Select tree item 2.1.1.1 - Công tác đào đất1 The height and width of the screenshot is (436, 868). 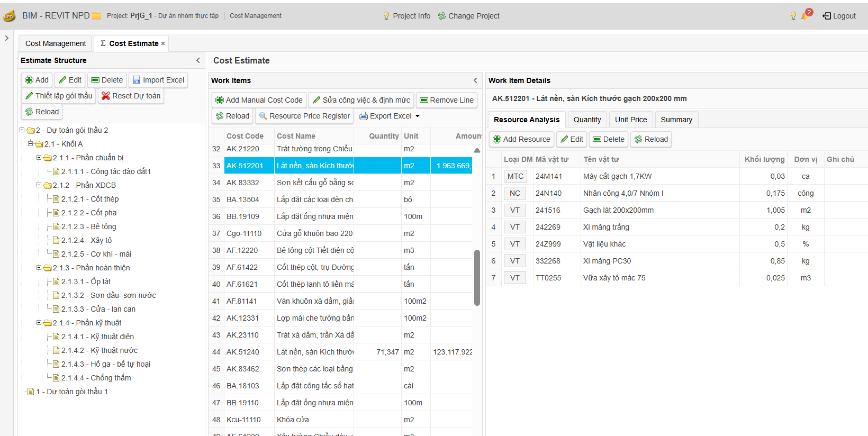(106, 171)
